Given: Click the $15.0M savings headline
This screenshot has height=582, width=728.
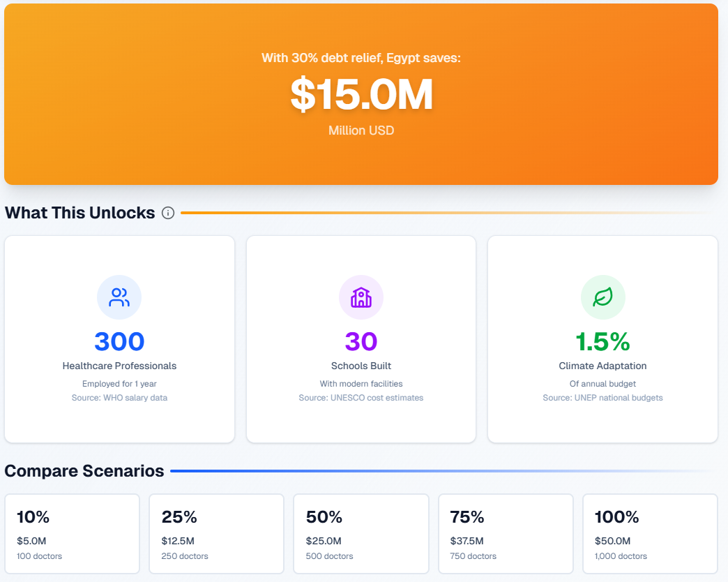Looking at the screenshot, I should pos(361,95).
